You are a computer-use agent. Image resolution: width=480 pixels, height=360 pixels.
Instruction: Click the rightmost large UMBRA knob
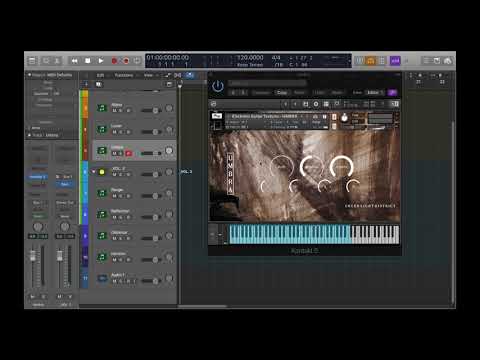pyautogui.click(x=342, y=166)
